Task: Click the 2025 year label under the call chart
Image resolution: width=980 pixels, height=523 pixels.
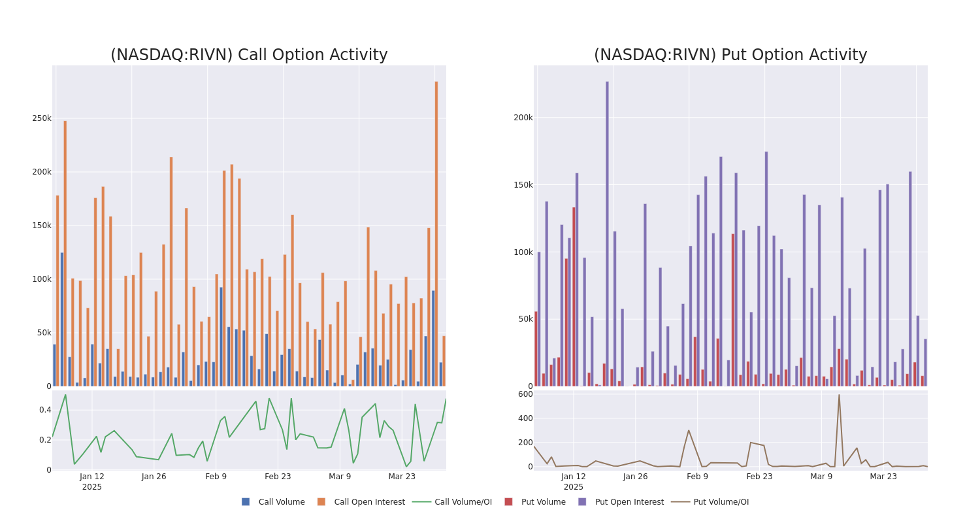Action: tap(92, 487)
